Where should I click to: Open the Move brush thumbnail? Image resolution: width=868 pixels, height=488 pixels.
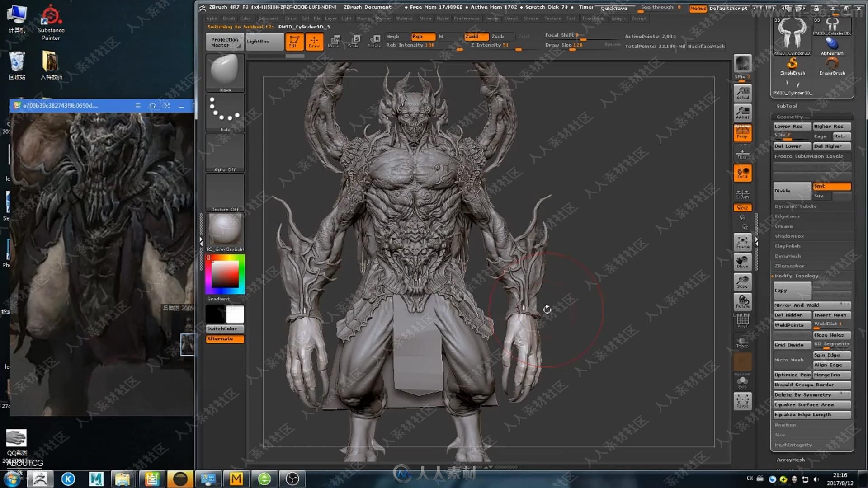tap(225, 73)
